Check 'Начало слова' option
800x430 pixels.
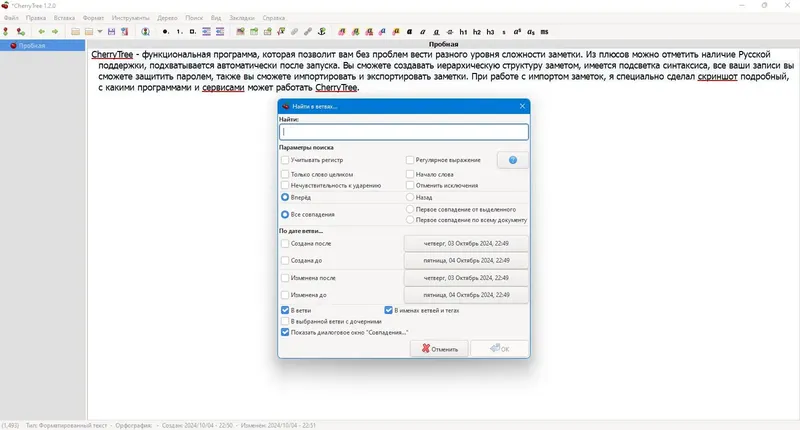(x=410, y=174)
